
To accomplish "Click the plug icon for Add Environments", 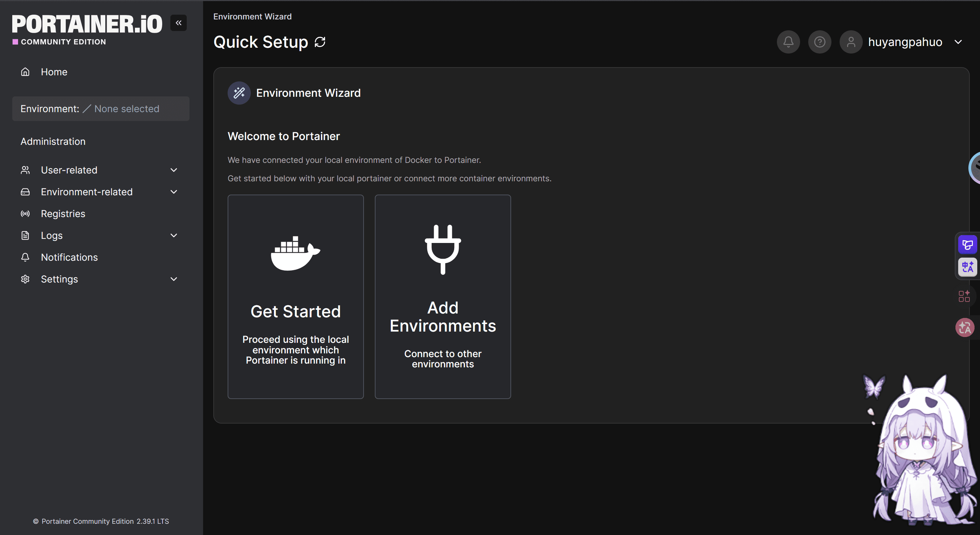I will pyautogui.click(x=443, y=250).
